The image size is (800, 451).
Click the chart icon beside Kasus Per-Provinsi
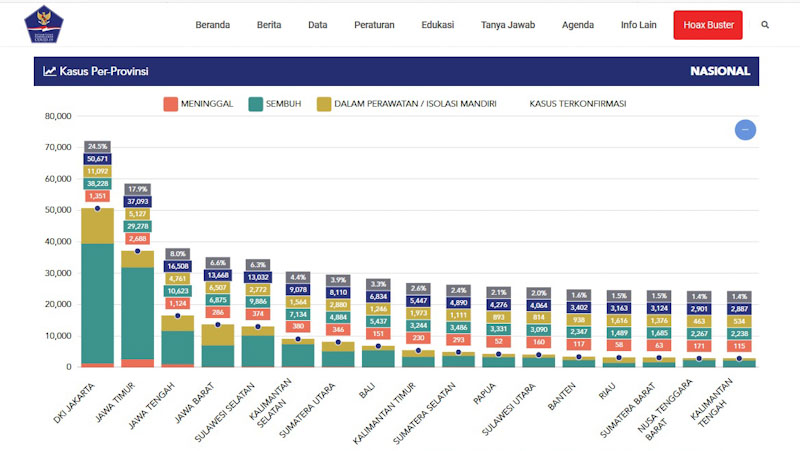click(x=49, y=71)
